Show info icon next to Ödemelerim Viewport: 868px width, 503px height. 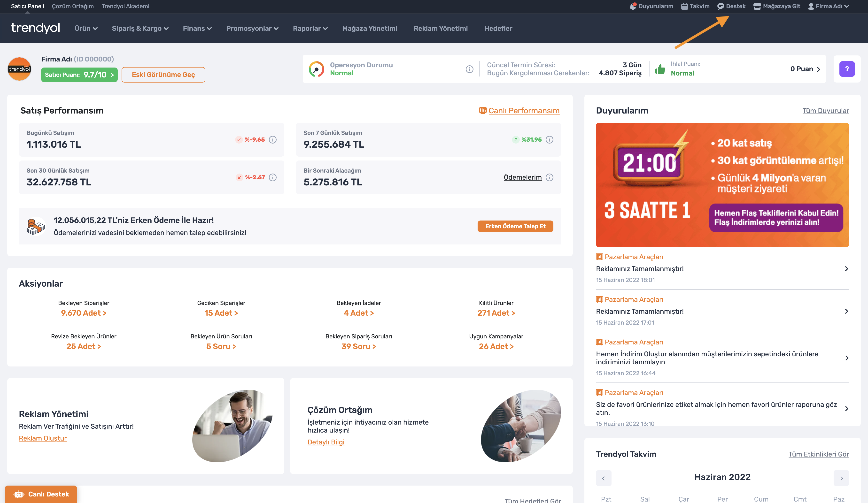pyautogui.click(x=549, y=177)
